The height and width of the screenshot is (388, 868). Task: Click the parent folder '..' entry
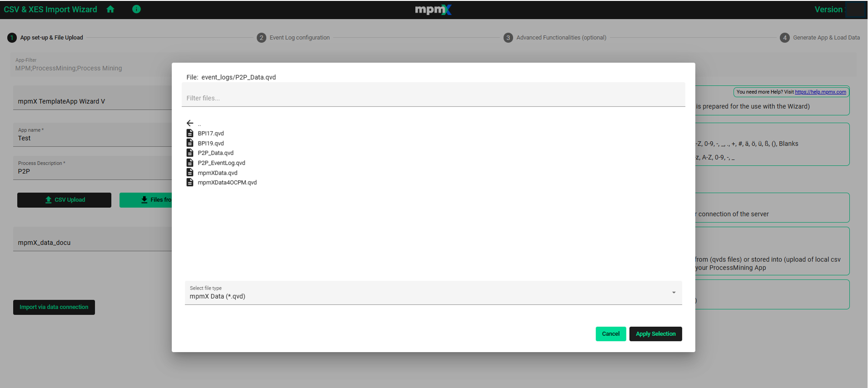coord(199,123)
